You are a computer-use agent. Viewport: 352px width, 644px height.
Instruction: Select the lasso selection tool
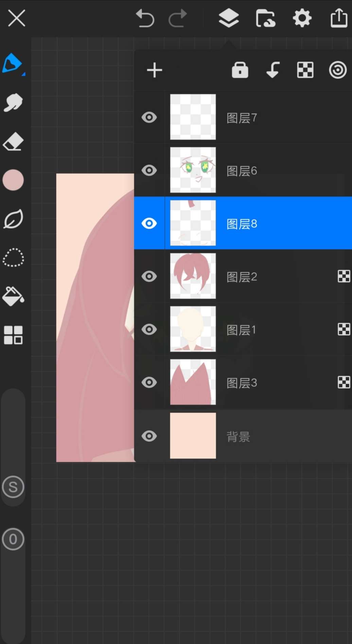13,258
